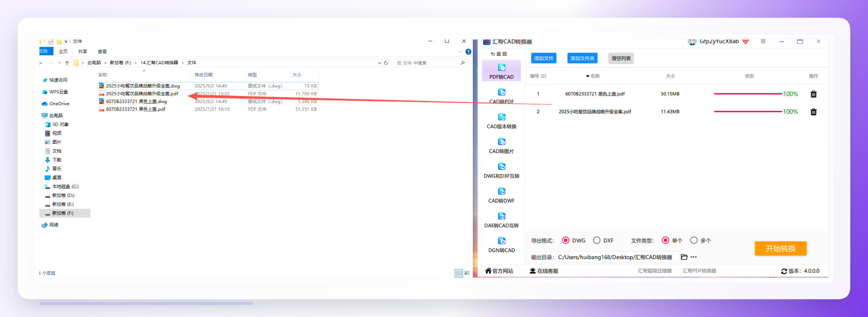The height and width of the screenshot is (317, 868).
Task: Open the DGN转CAD converter
Action: (x=502, y=245)
